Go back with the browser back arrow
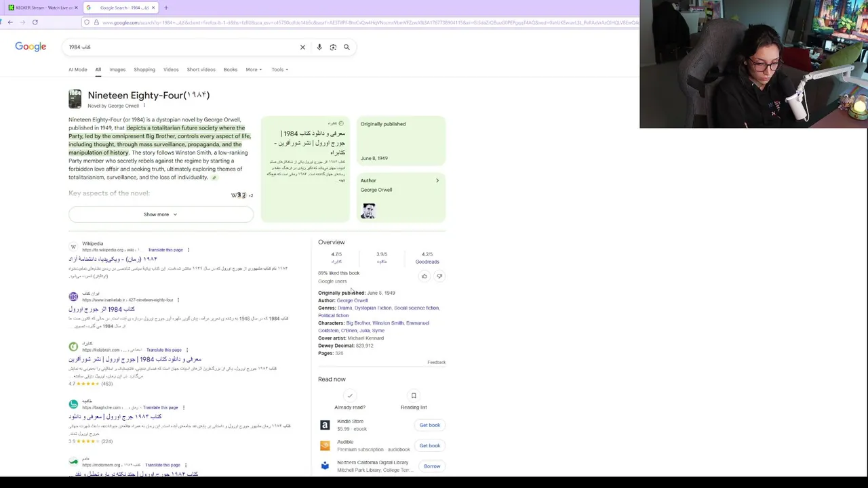This screenshot has height=488, width=868. click(x=10, y=22)
